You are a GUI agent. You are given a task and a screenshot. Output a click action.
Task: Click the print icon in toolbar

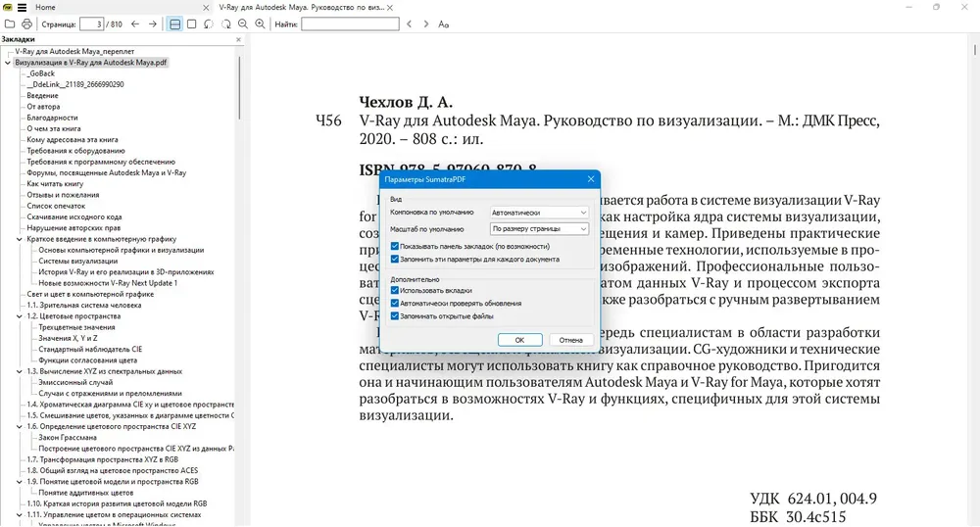(x=26, y=24)
